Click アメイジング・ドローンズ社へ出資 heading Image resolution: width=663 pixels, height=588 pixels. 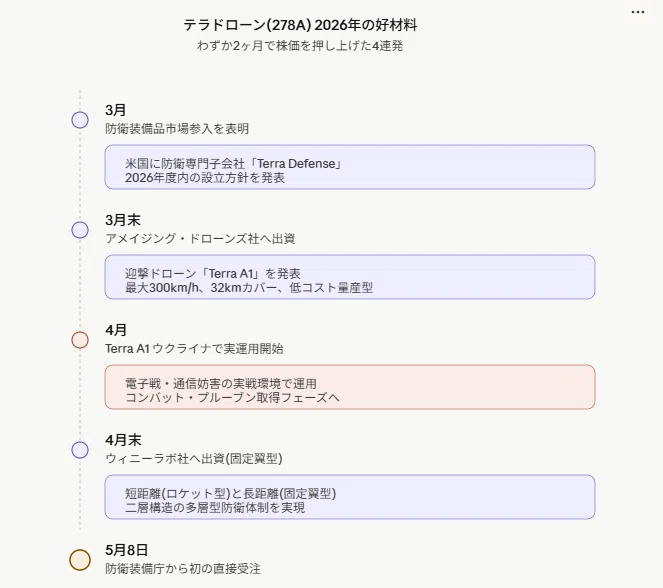click(200, 238)
